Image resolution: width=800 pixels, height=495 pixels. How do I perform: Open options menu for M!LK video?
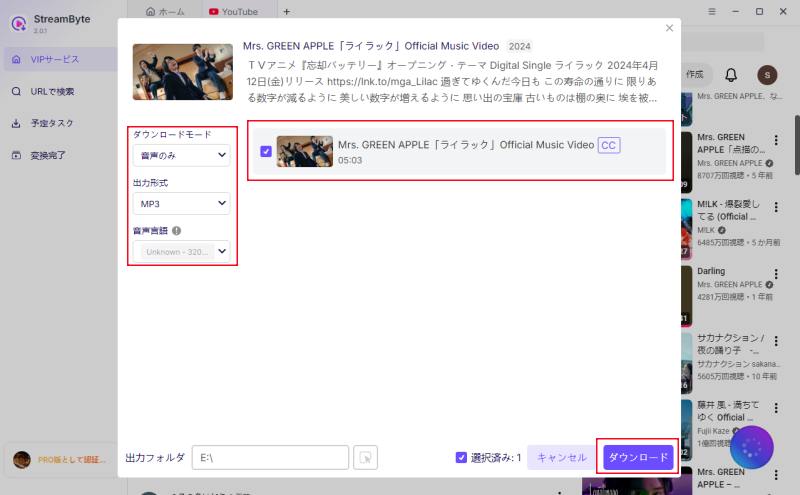tap(776, 207)
